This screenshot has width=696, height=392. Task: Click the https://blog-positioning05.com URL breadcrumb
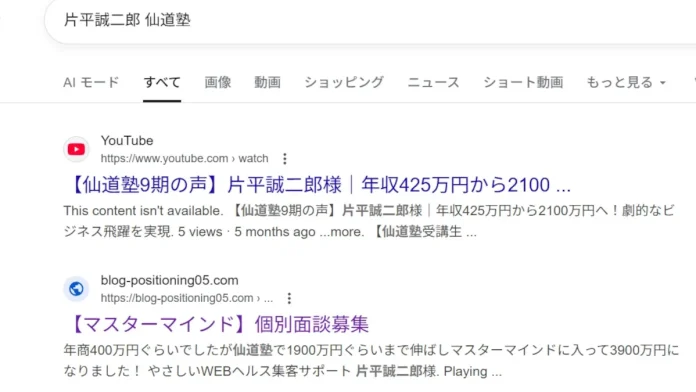coord(186,298)
